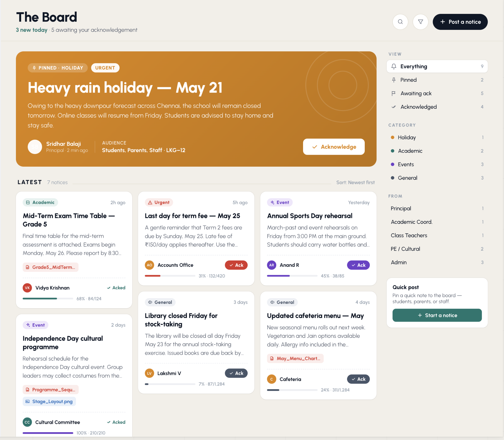Select the Awaiting ack view

(437, 93)
